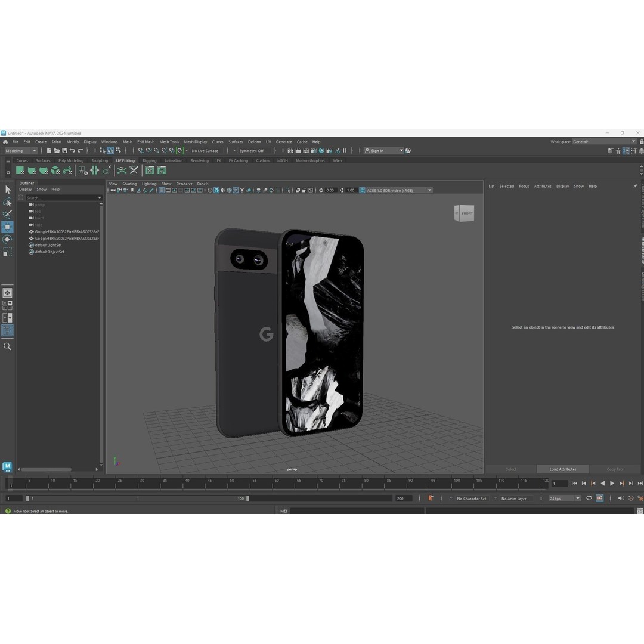Toggle viewport grid display icon

tap(162, 190)
